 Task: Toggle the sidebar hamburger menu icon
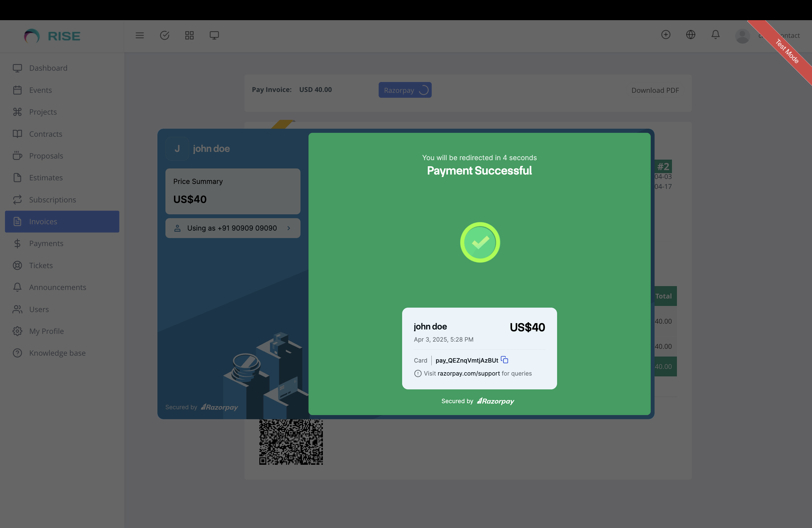(x=139, y=35)
